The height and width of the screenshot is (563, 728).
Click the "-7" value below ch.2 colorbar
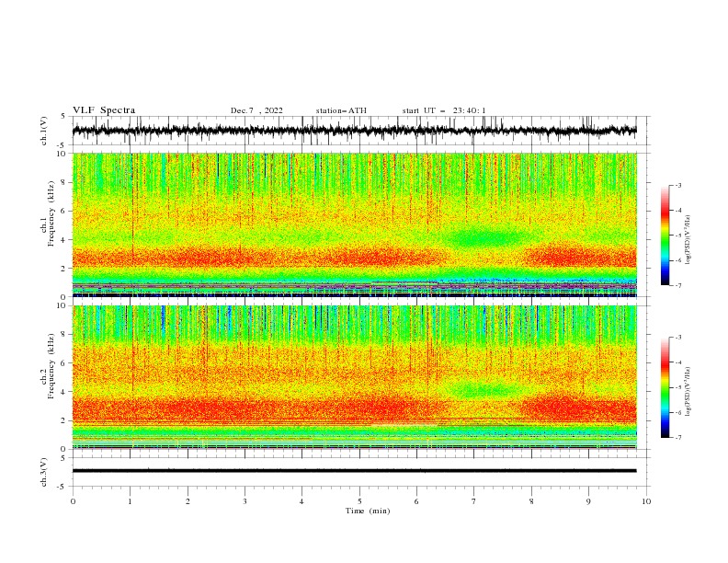pyautogui.click(x=678, y=438)
